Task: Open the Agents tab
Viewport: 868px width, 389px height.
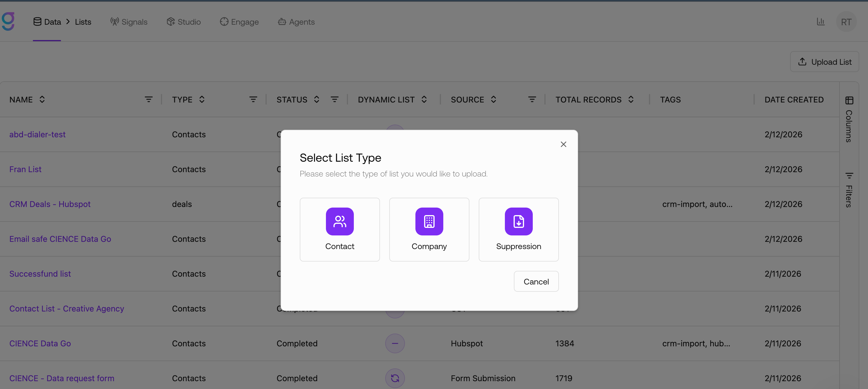Action: click(x=296, y=22)
